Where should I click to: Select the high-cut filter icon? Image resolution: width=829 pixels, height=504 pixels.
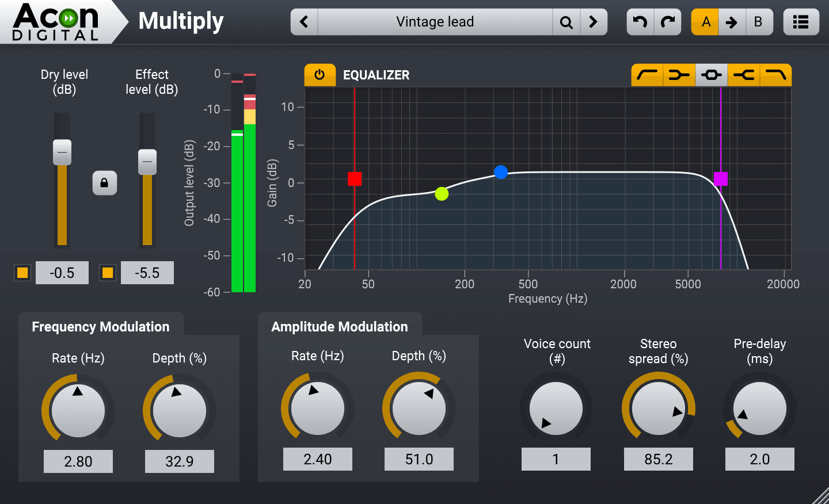coord(775,75)
